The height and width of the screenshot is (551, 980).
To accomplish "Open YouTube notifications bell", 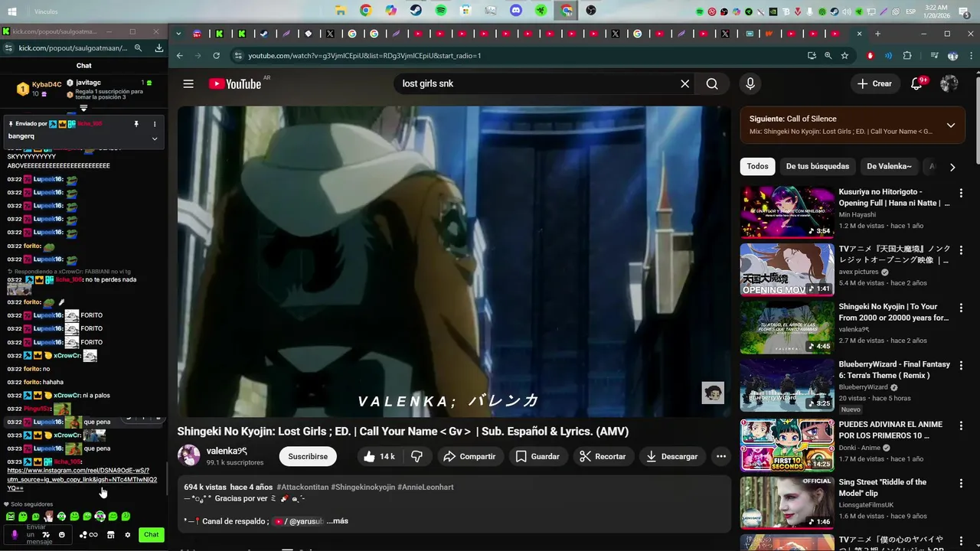I will coord(916,83).
